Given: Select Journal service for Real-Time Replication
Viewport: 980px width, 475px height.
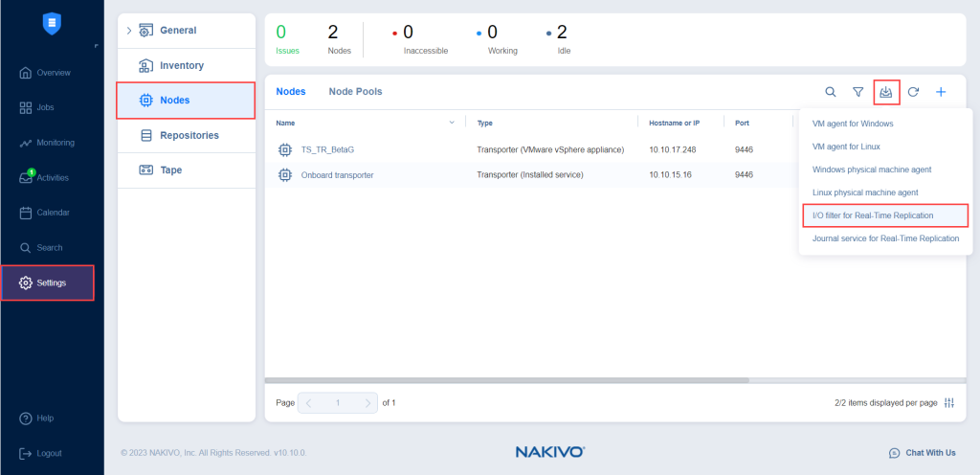Looking at the screenshot, I should click(x=885, y=238).
